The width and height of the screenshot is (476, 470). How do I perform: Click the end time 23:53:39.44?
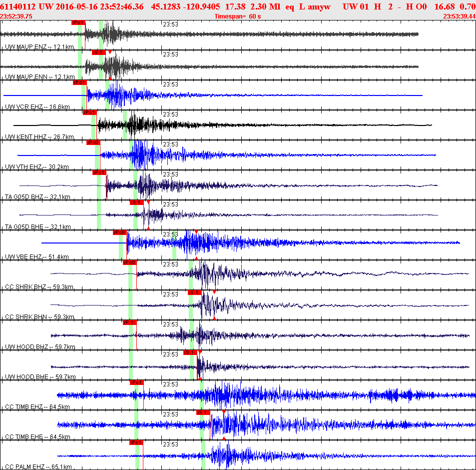pos(460,16)
